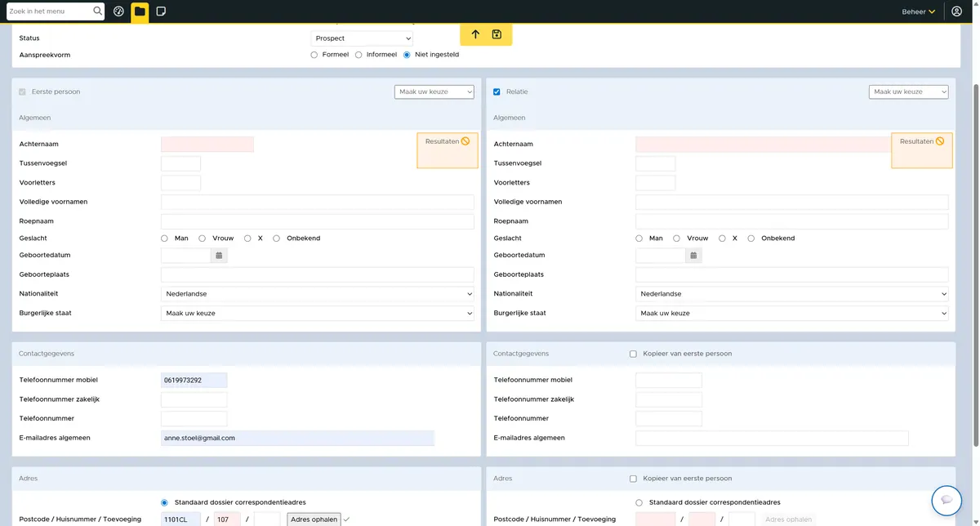Check Kopieer van eerste persoon in Adres
980x526 pixels.
(x=633, y=479)
